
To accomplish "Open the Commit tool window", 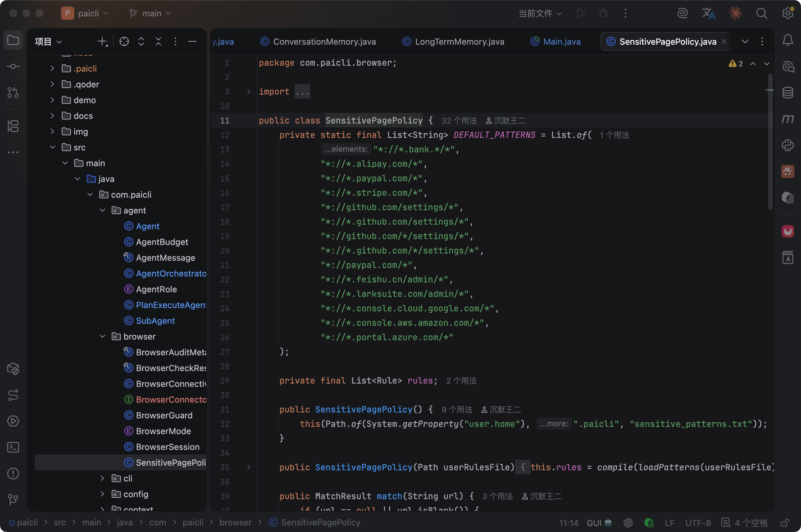I will click(x=13, y=66).
